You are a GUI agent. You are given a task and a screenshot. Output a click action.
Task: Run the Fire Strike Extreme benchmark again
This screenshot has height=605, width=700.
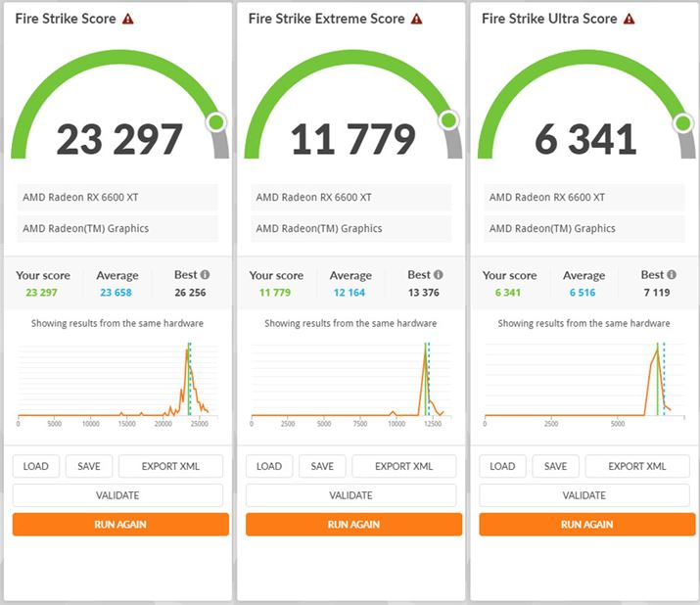(353, 524)
